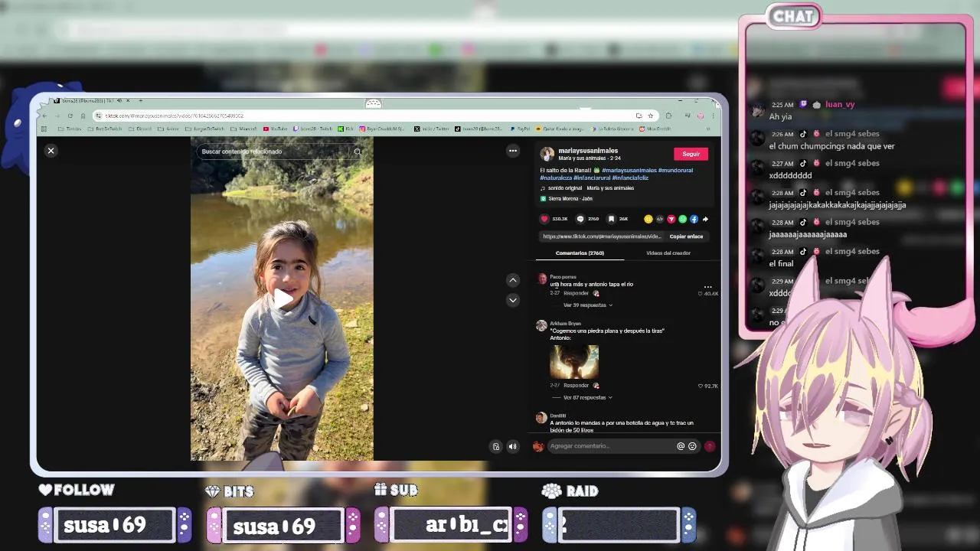Close the TikTok video viewer
980x551 pixels.
point(51,151)
